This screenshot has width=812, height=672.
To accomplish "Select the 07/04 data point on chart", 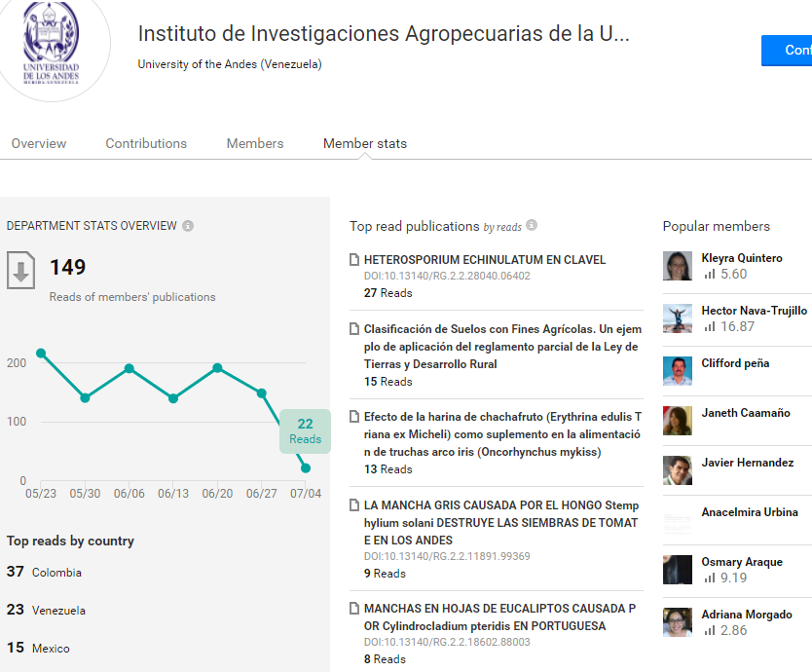I will point(306,467).
